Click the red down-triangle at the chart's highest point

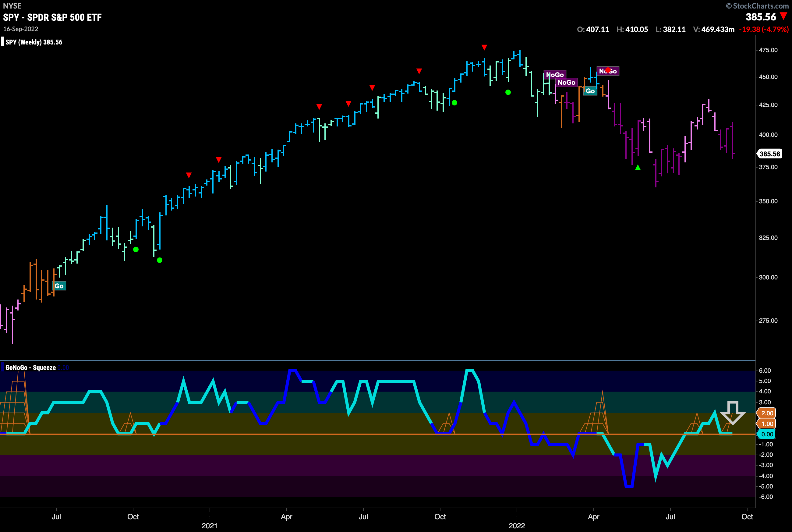484,47
